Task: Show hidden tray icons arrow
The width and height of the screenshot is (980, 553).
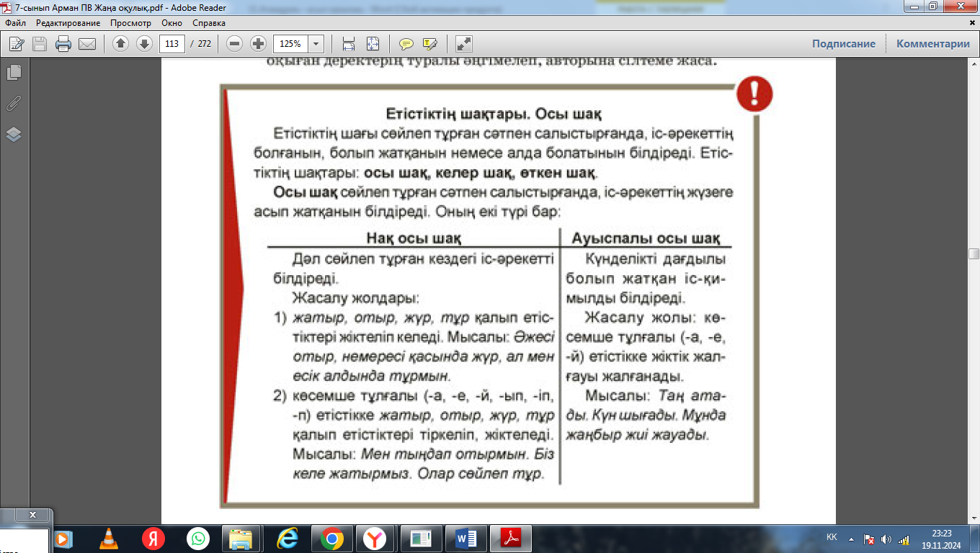Action: coord(852,538)
